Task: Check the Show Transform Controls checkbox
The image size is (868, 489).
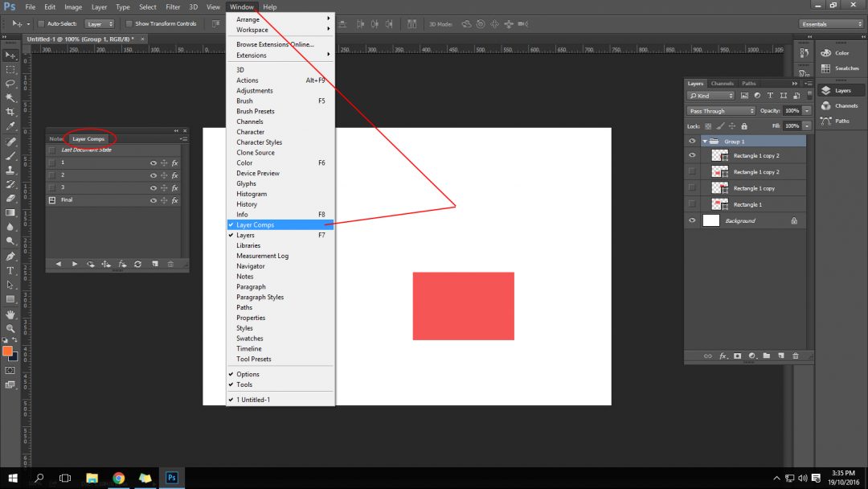Action: [x=129, y=24]
